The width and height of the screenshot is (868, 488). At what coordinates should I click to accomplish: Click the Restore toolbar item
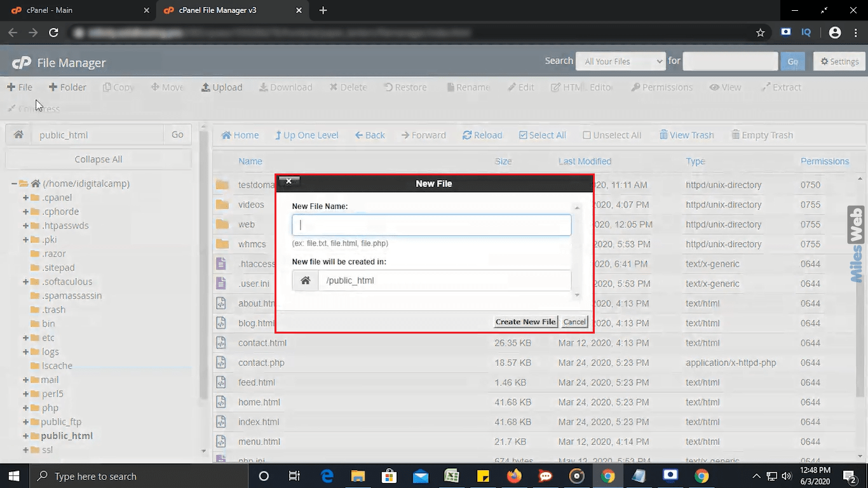(405, 87)
